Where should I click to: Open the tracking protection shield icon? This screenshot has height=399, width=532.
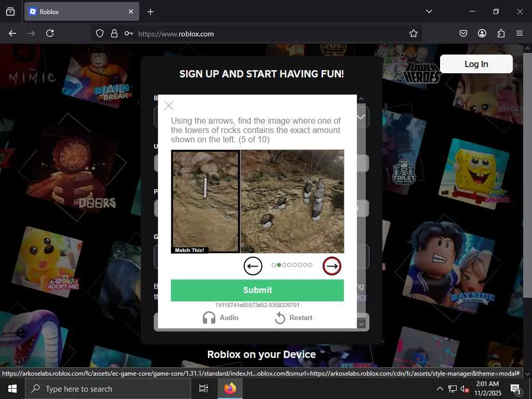pyautogui.click(x=99, y=33)
